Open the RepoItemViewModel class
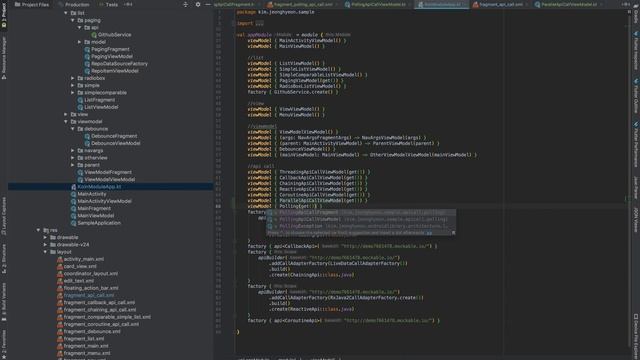This screenshot has width=640, height=360. coord(111,71)
